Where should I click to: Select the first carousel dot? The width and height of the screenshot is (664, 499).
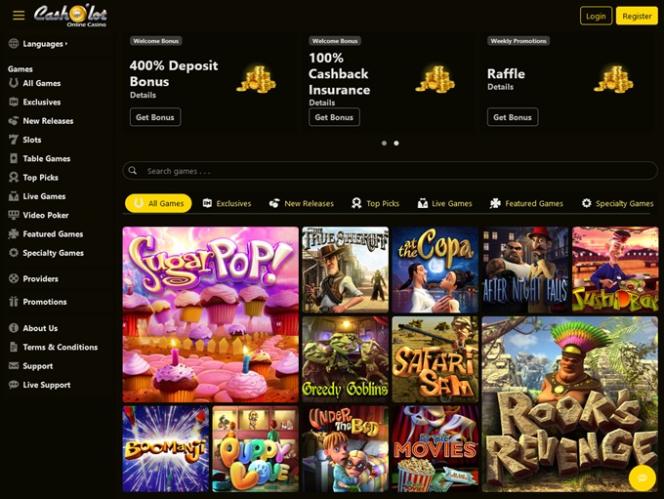pos(384,143)
